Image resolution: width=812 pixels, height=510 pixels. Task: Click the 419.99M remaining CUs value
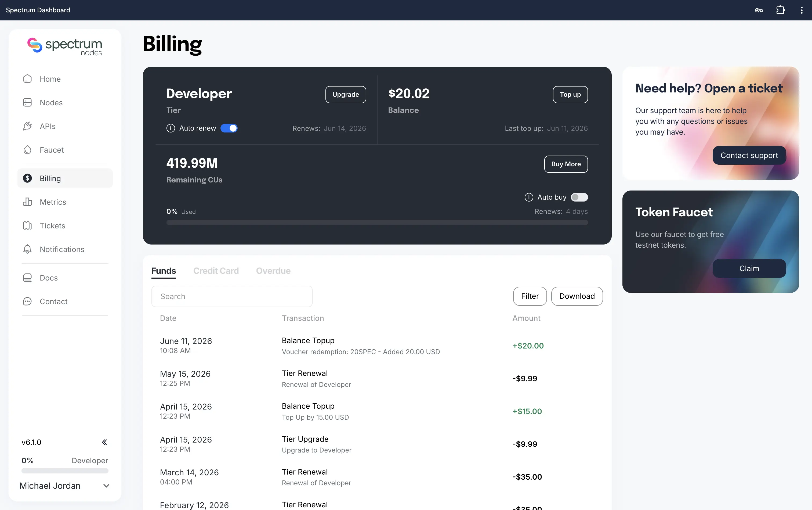click(192, 163)
